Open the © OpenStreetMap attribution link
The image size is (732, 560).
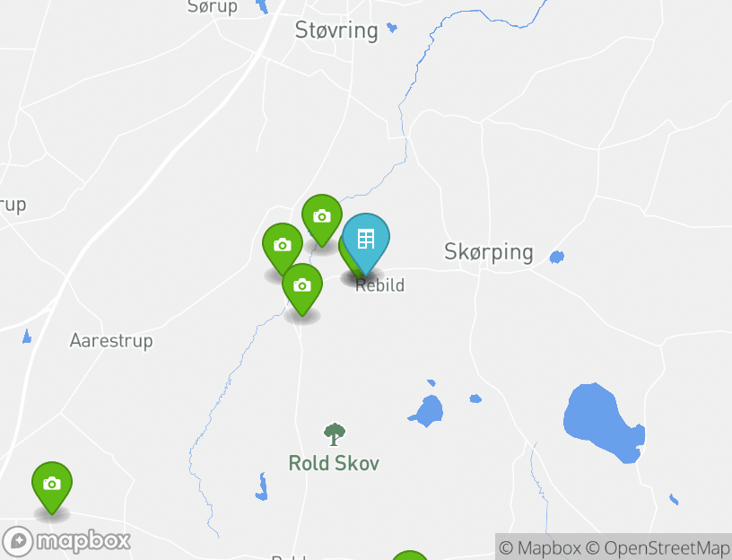click(x=658, y=547)
